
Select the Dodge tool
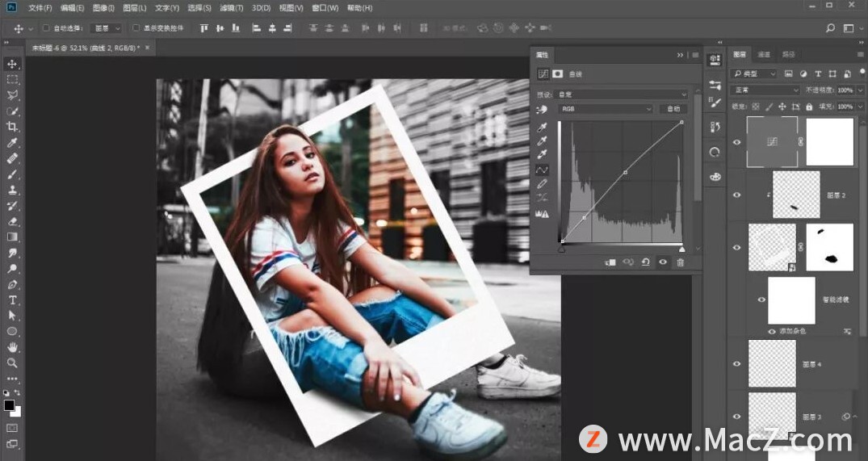click(12, 268)
